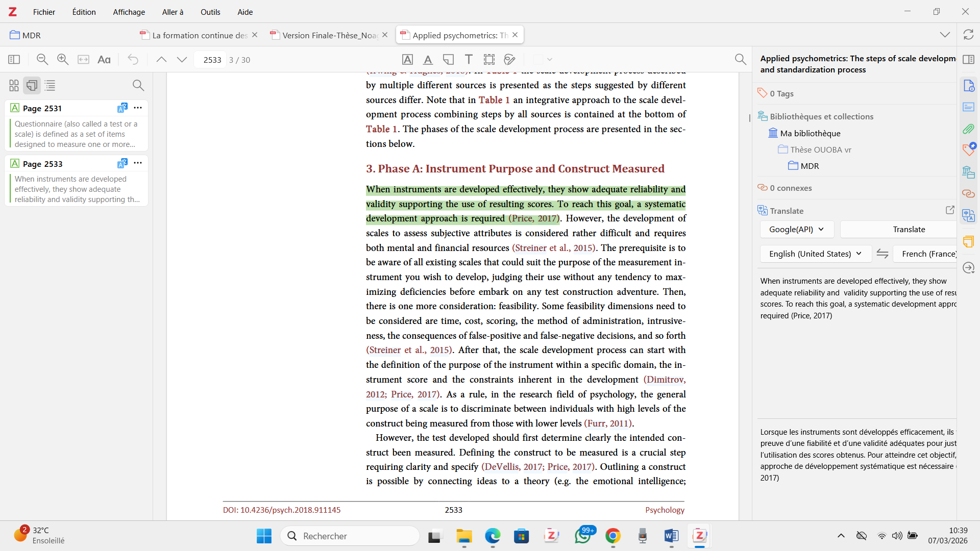This screenshot has width=980, height=551.
Task: Click the page number input field
Action: [x=211, y=60]
